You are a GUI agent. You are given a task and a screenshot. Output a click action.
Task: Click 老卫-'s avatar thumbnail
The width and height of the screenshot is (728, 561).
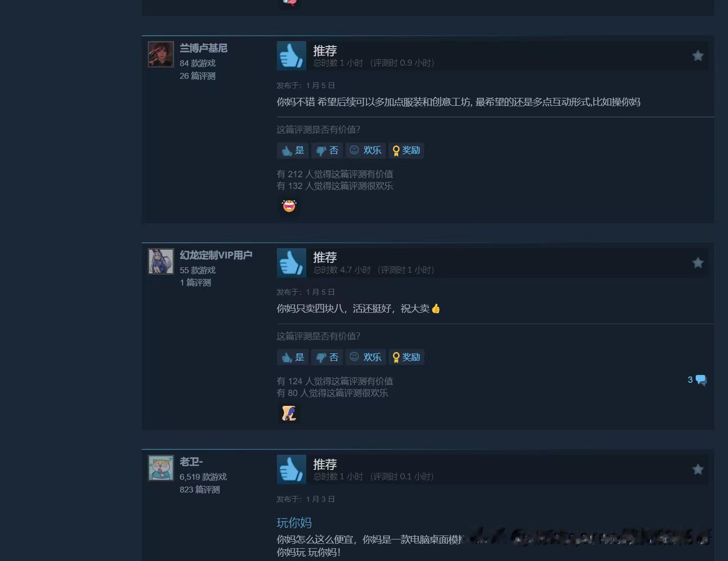click(161, 467)
